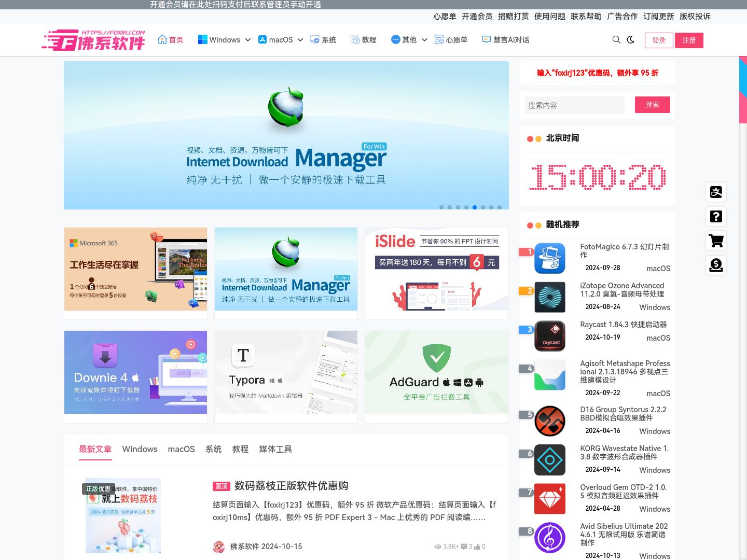
Task: Open KORG Wavestate Native title link
Action: (625, 452)
